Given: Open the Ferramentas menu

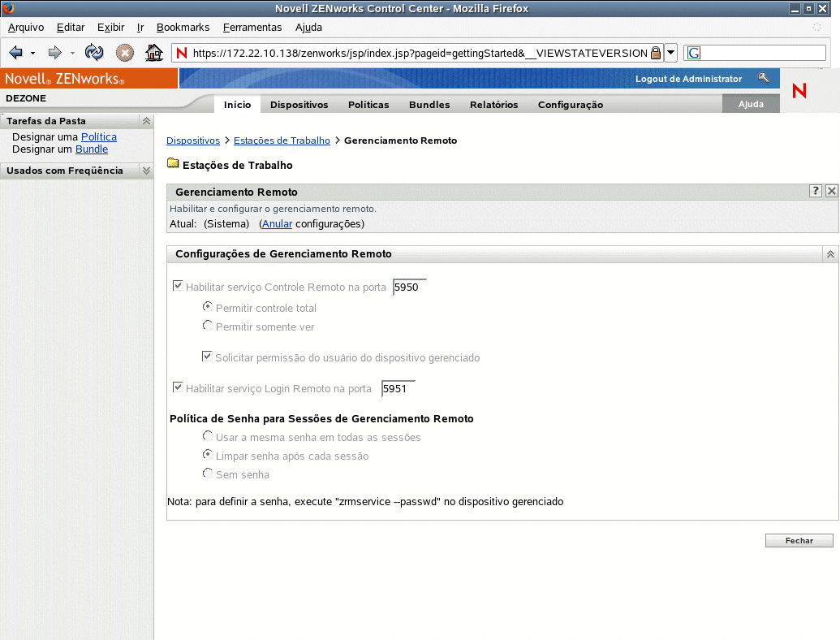Looking at the screenshot, I should pos(252,28).
